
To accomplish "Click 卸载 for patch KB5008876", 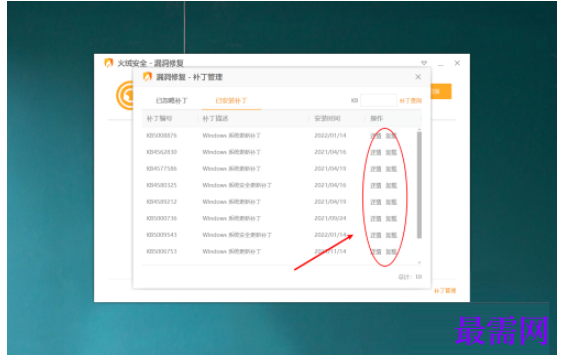I will pyautogui.click(x=391, y=136).
